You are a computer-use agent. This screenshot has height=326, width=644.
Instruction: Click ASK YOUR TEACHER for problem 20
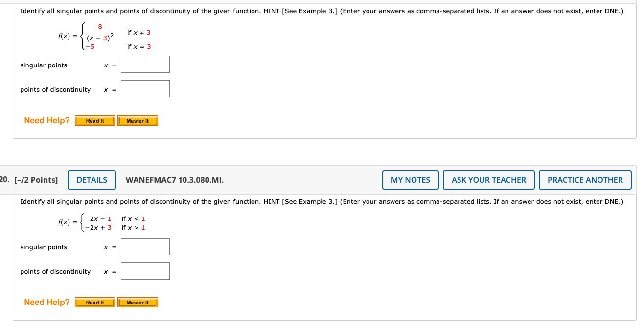pyautogui.click(x=488, y=180)
